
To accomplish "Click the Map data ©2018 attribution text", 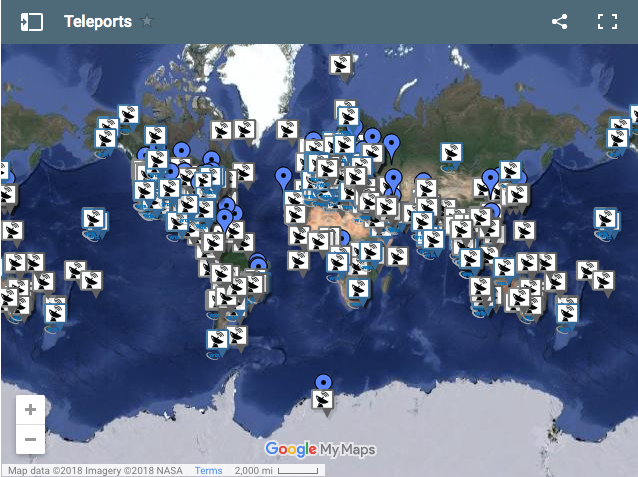I will tap(95, 470).
